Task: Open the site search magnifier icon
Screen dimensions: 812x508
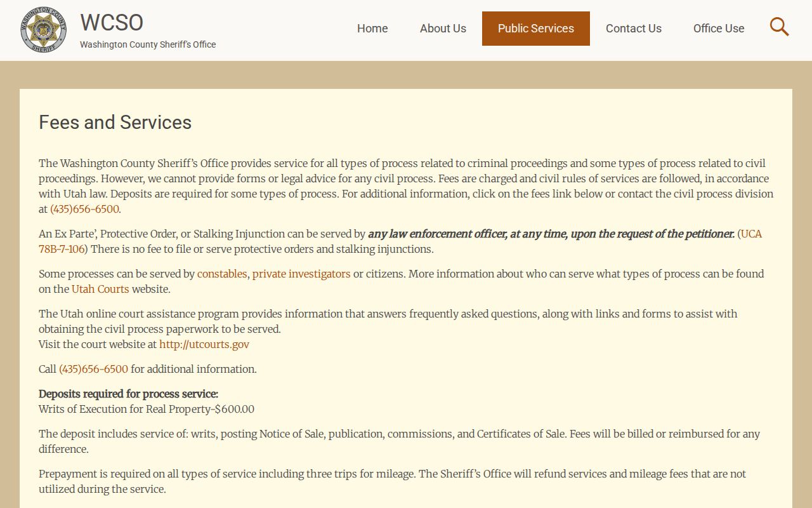Action: (x=779, y=27)
